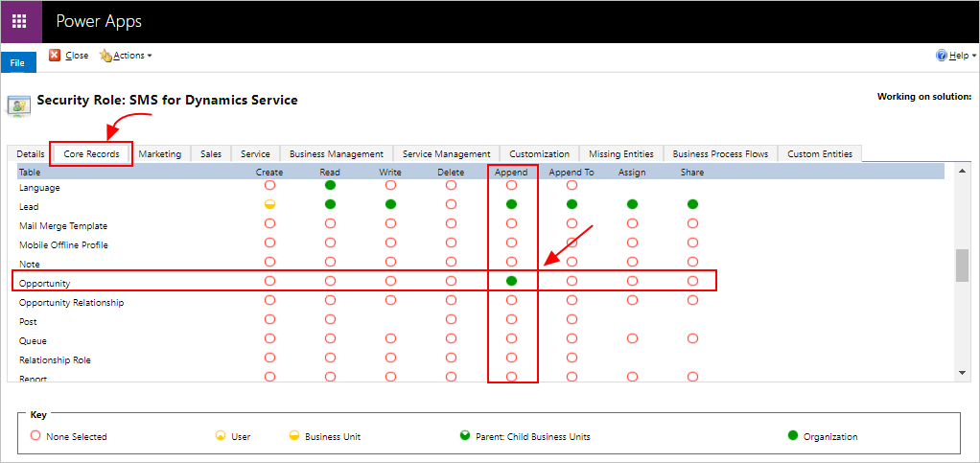980x463 pixels.
Task: Switch to the Marketing tab
Action: click(160, 153)
